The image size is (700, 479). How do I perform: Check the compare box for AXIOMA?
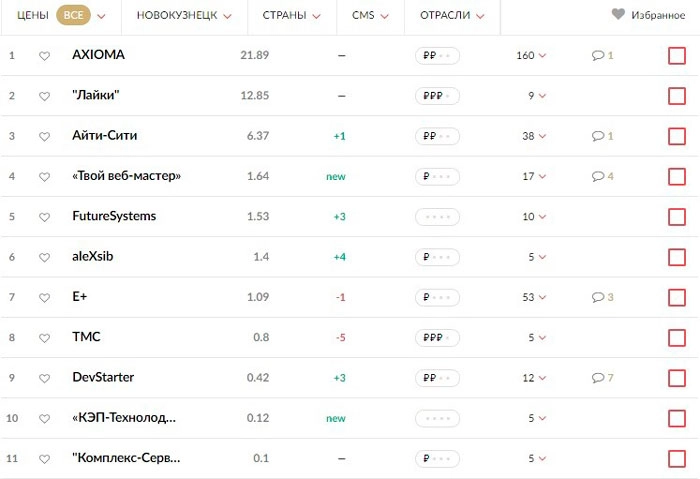(x=677, y=56)
